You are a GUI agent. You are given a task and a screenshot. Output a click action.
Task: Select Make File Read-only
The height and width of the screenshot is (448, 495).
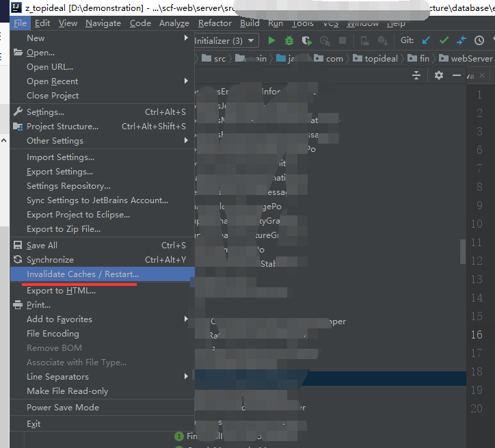pos(103,391)
